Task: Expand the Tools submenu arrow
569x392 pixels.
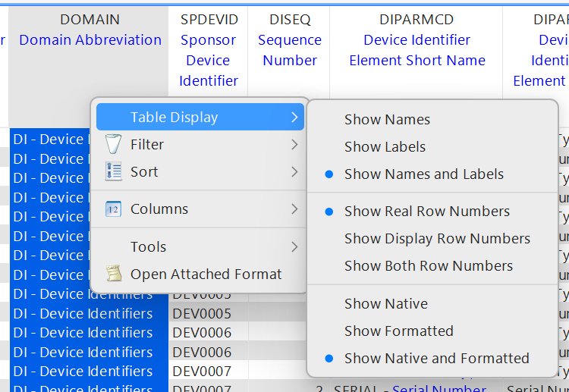Action: (x=294, y=246)
